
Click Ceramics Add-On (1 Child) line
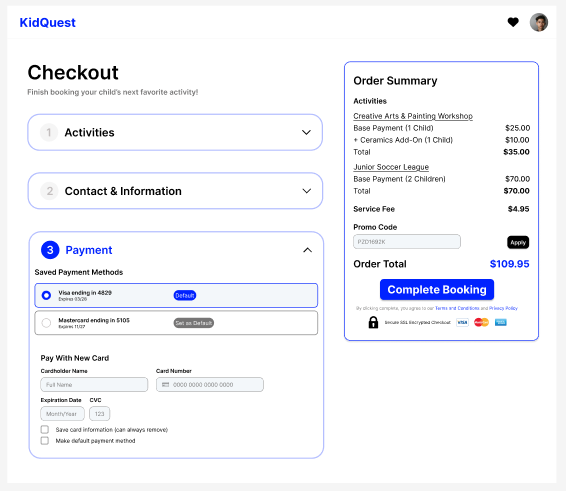click(403, 140)
